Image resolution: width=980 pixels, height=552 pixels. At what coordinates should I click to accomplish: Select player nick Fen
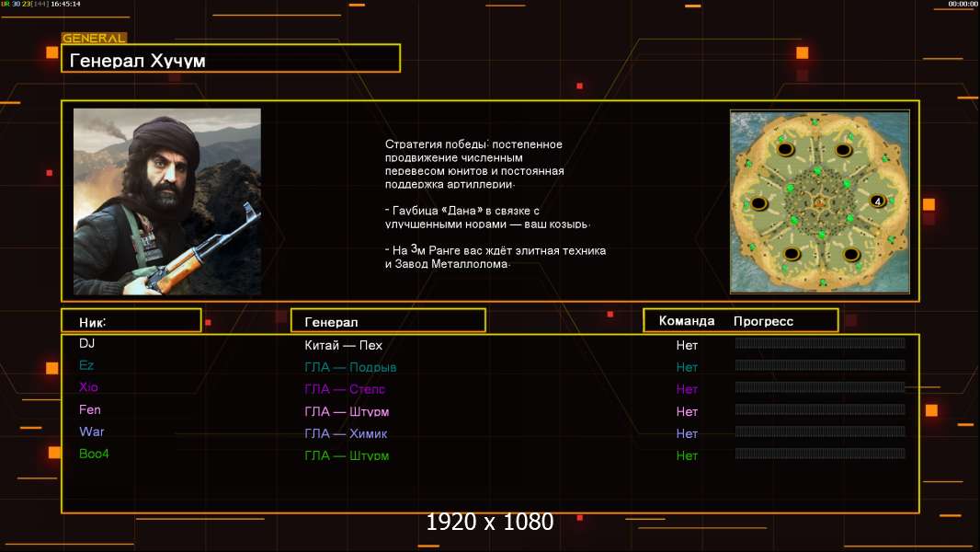89,409
